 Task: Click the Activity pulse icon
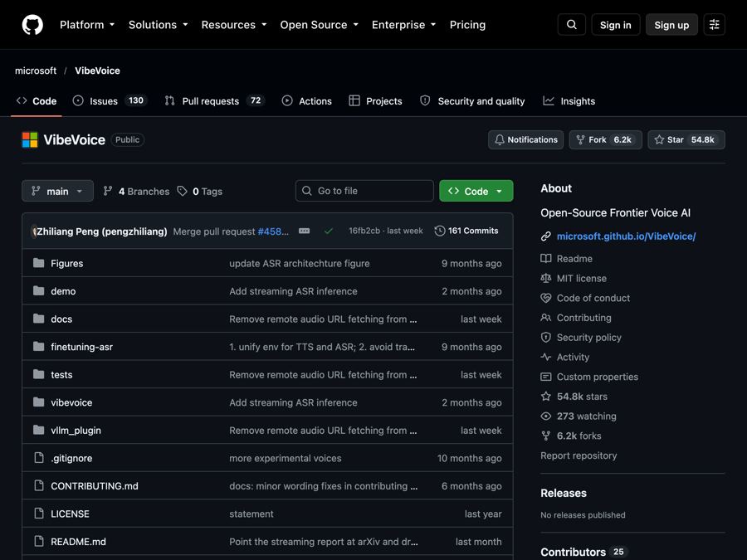(x=546, y=357)
